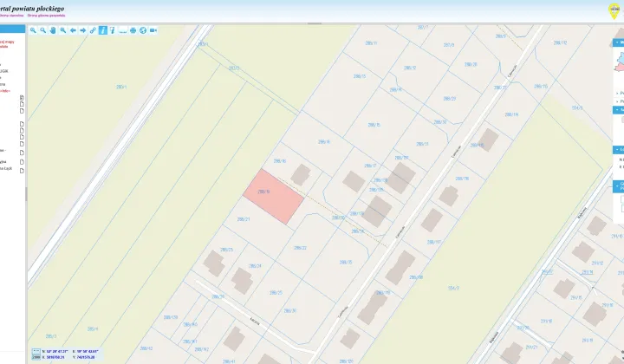This screenshot has width=624, height=364.
Task: Collapse right panel section starting with 'S'
Action: point(618,109)
